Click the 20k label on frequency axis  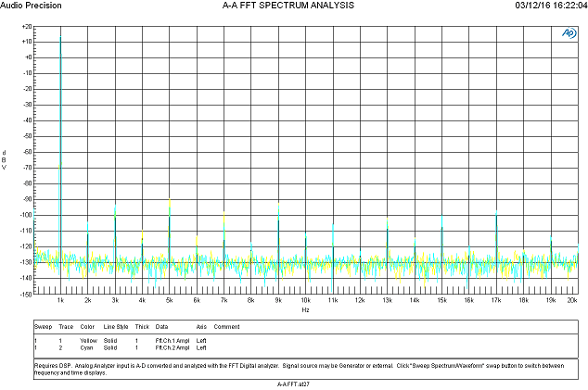pyautogui.click(x=572, y=300)
